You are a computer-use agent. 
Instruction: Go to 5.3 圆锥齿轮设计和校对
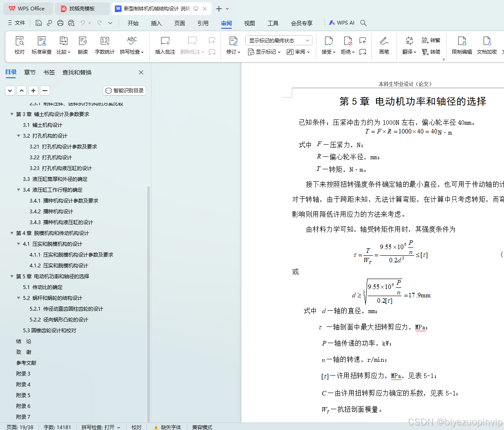[50, 330]
